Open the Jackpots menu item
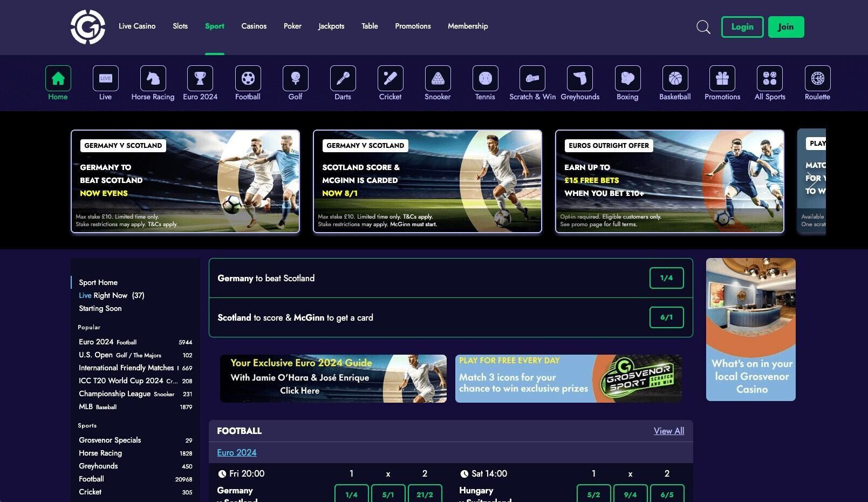 tap(331, 26)
